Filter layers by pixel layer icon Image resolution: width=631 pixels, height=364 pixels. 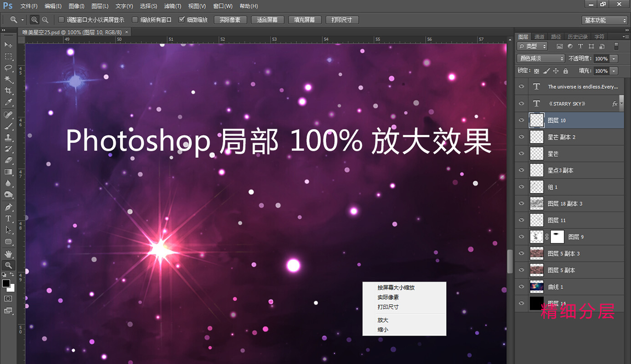point(560,46)
